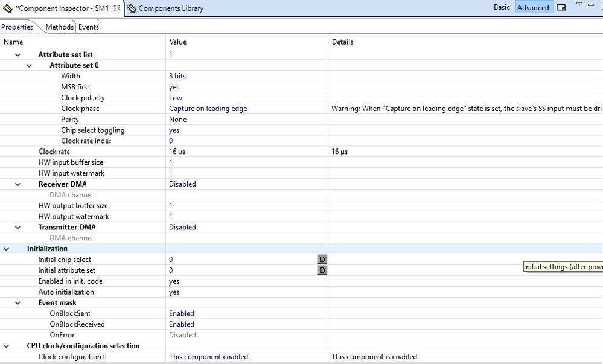
Task: Close the Component Inspector SM1 tab
Action: click(x=117, y=8)
